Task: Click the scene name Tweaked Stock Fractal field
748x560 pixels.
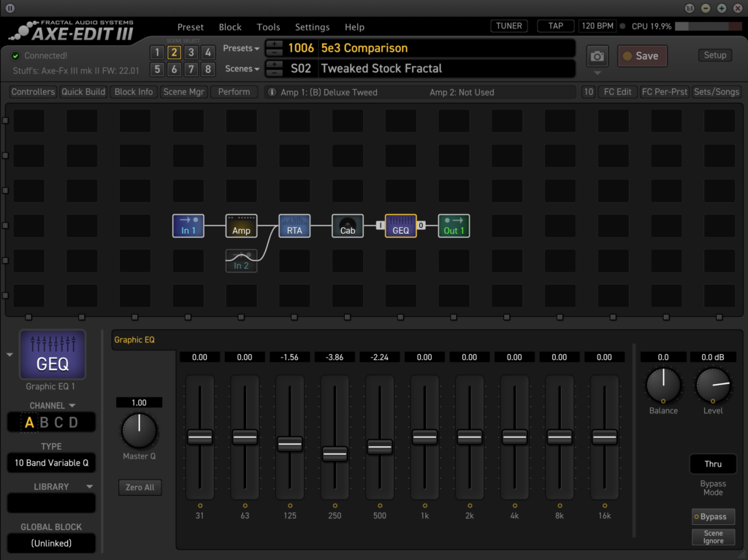Action: pos(448,69)
